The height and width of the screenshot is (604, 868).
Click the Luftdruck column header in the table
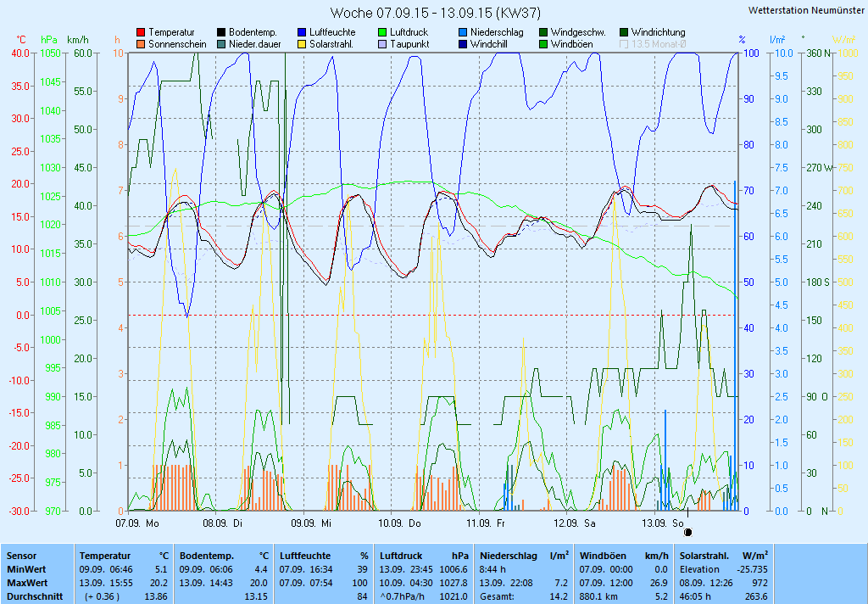[401, 556]
